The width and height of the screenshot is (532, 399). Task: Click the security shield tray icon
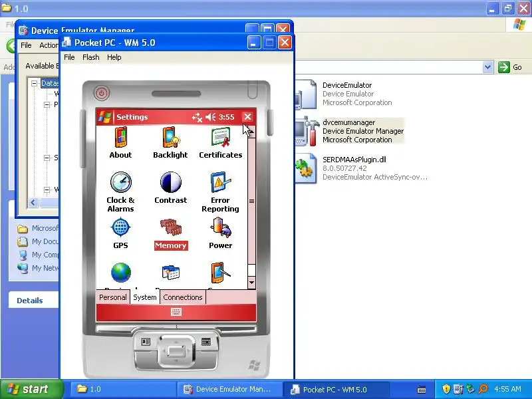[x=446, y=389]
